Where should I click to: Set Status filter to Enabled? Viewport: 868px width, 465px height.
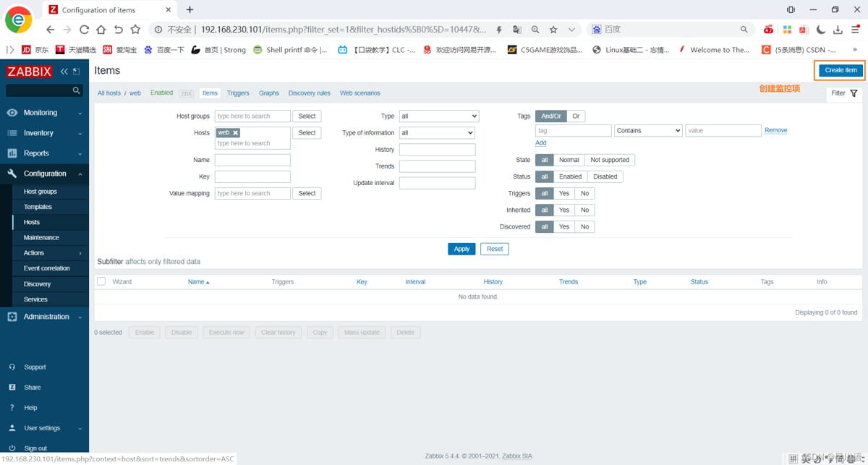click(x=570, y=176)
